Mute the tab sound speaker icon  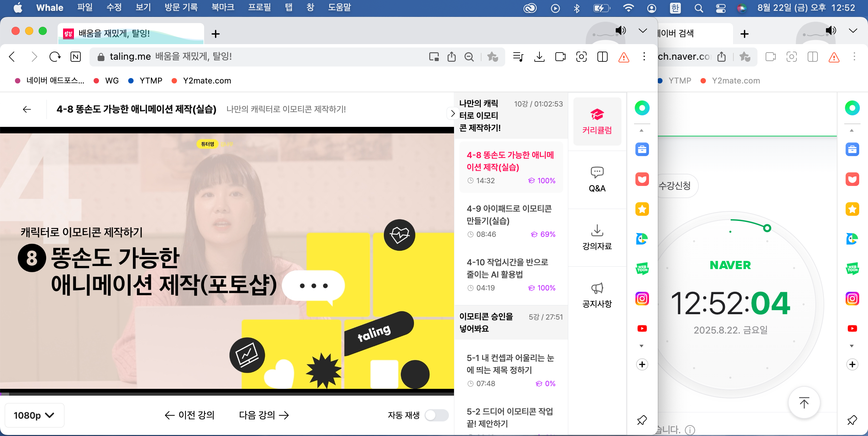[x=620, y=31]
